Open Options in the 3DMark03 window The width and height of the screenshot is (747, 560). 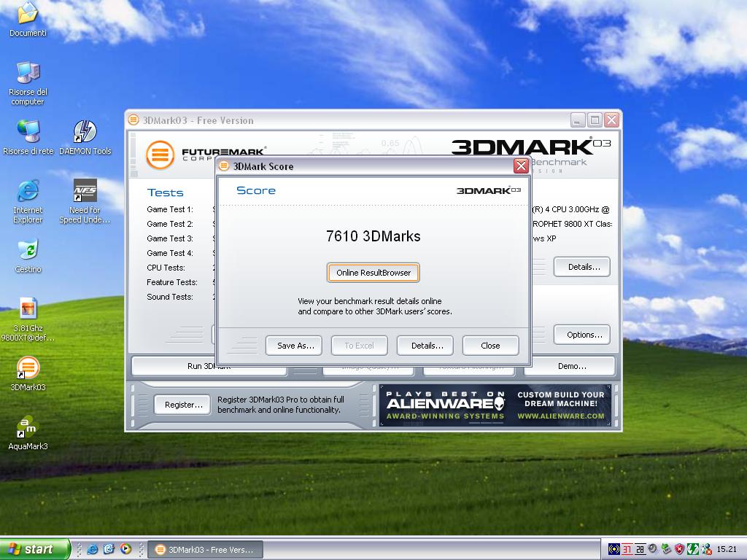pos(584,335)
